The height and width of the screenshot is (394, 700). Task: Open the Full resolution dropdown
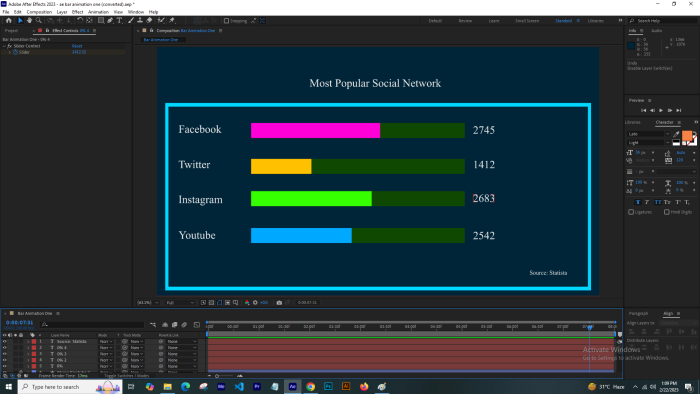pos(180,303)
